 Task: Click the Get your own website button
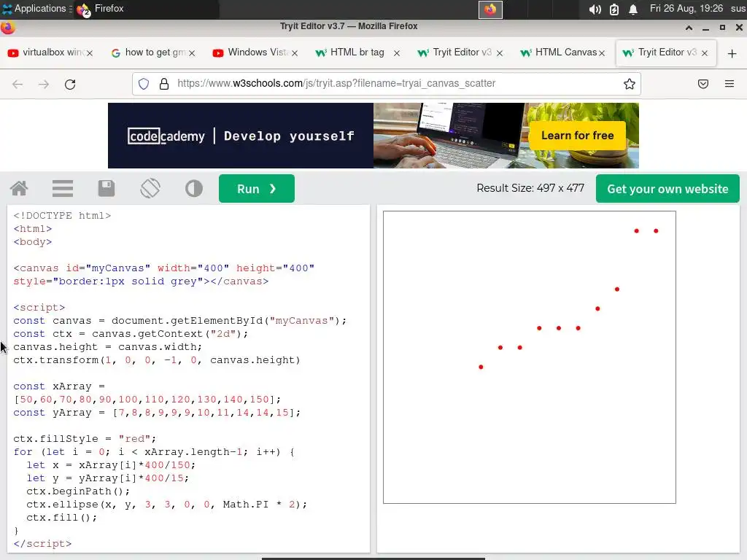[667, 189]
